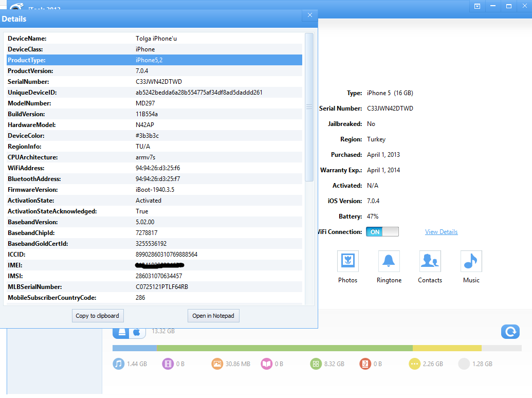
Task: Click the green apps segment of storage bar
Action: [284, 348]
